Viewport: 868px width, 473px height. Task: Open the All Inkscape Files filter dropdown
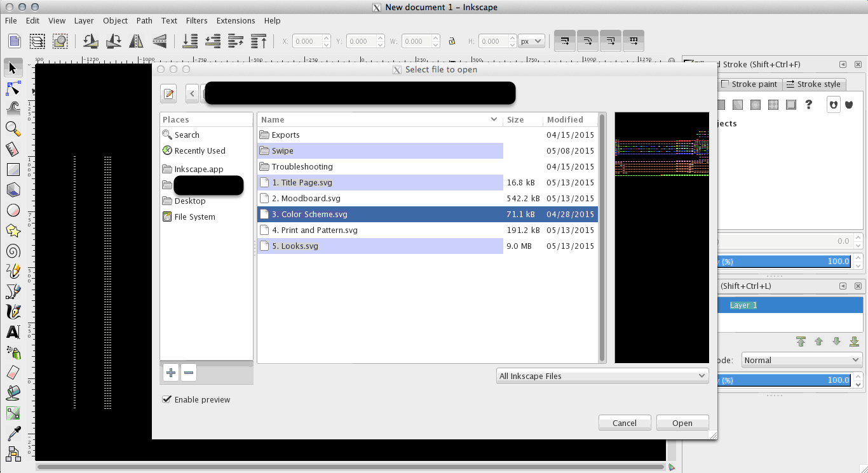(x=602, y=375)
